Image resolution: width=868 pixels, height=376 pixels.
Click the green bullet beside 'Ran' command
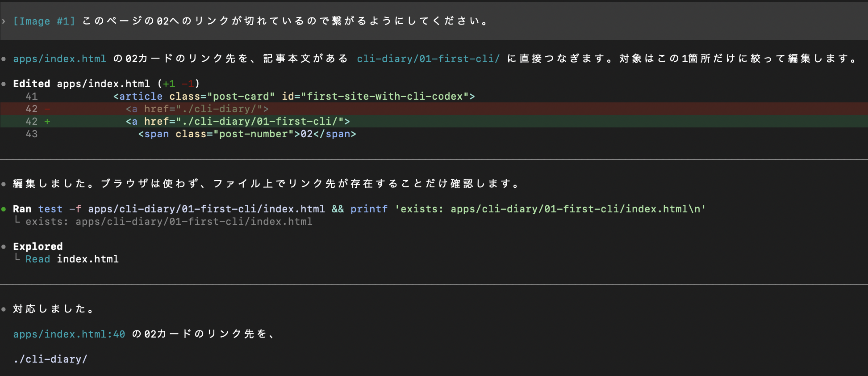point(4,209)
